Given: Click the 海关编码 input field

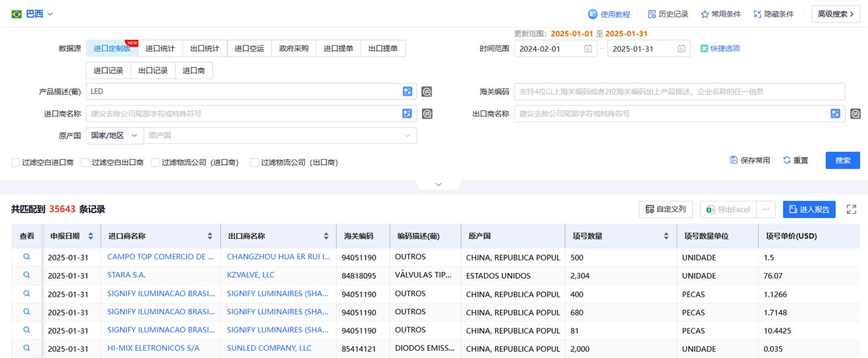Looking at the screenshot, I should point(680,92).
